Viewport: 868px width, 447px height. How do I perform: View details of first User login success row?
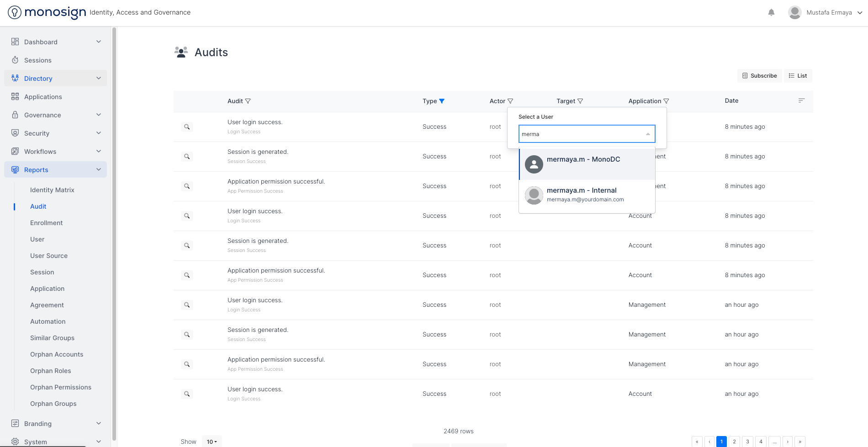tap(187, 127)
